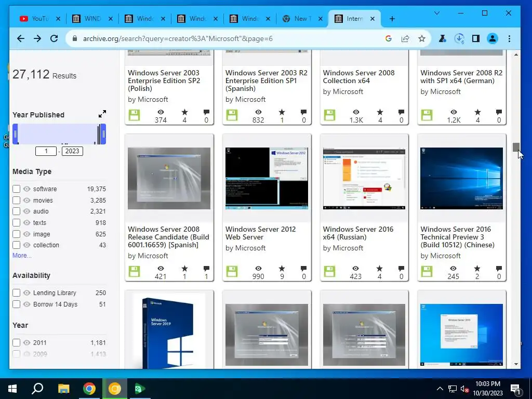The width and height of the screenshot is (532, 399).
Task: Toggle eye icon to hide movies results
Action: pyautogui.click(x=27, y=200)
